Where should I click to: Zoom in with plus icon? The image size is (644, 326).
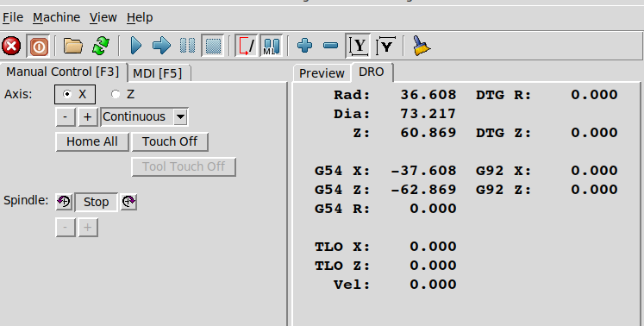(304, 46)
